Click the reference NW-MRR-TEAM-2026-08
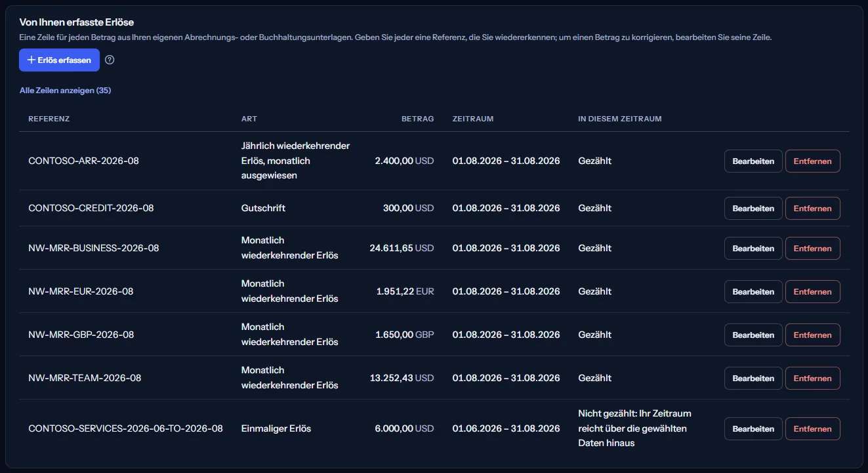 [85, 378]
